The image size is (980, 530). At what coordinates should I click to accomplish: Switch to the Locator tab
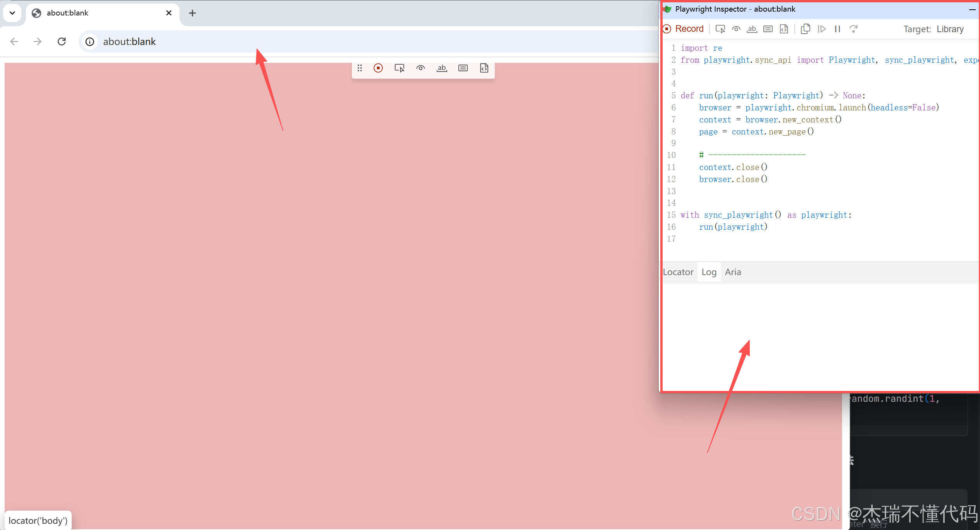[x=678, y=272]
